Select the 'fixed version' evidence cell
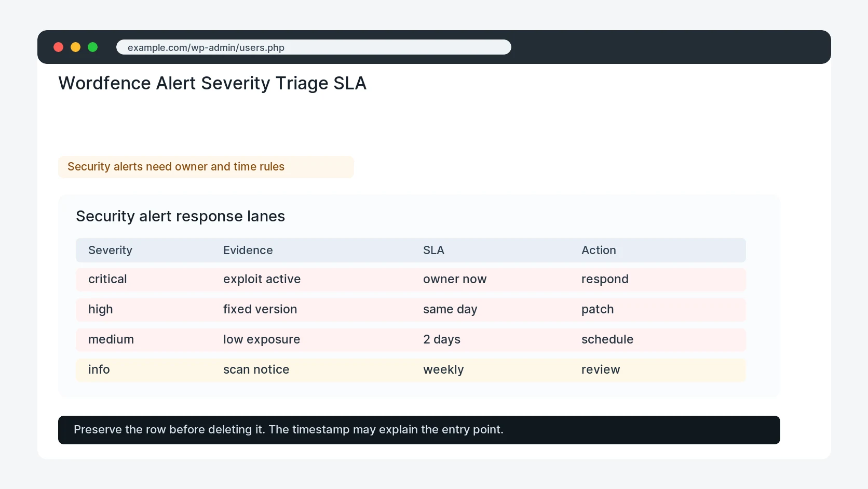 pyautogui.click(x=260, y=310)
